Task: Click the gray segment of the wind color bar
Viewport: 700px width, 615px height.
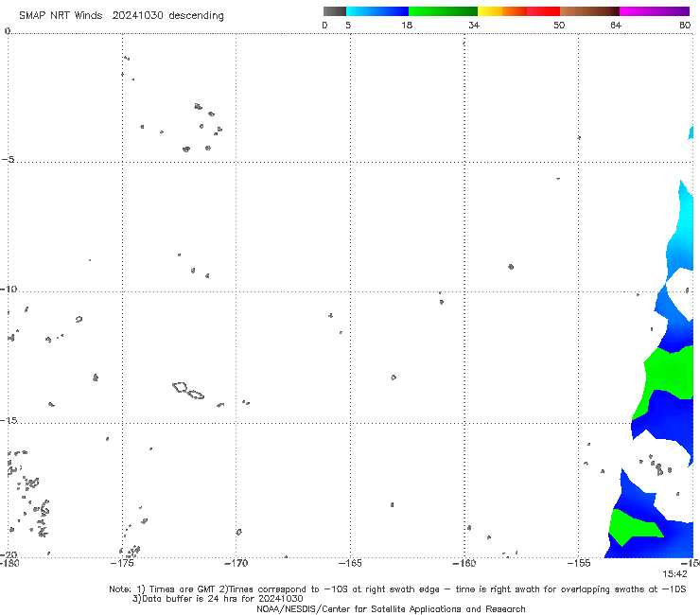Action: pyautogui.click(x=334, y=11)
